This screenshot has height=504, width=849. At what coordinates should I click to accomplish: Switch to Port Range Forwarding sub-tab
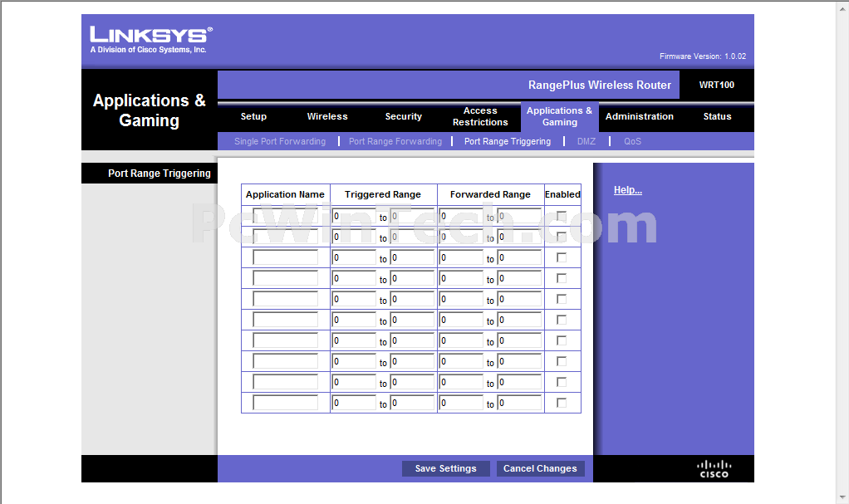click(x=395, y=141)
